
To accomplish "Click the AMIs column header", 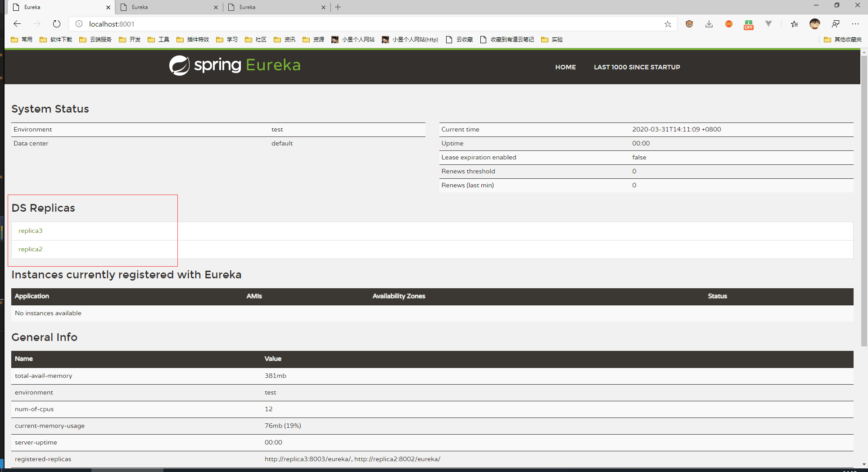I will point(254,296).
